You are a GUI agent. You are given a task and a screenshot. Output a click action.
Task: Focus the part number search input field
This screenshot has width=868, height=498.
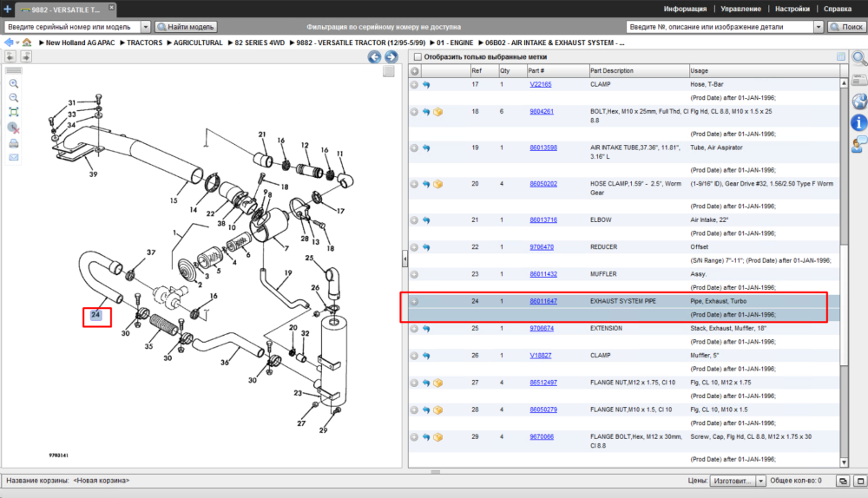pyautogui.click(x=720, y=27)
